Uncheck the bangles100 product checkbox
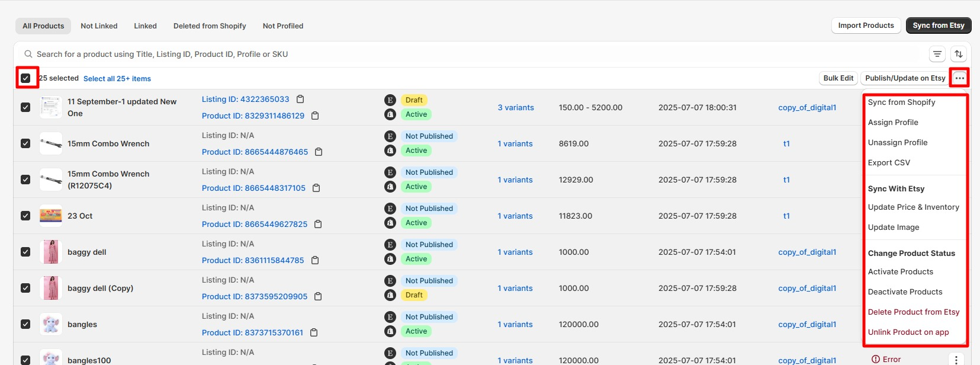 pos(25,360)
